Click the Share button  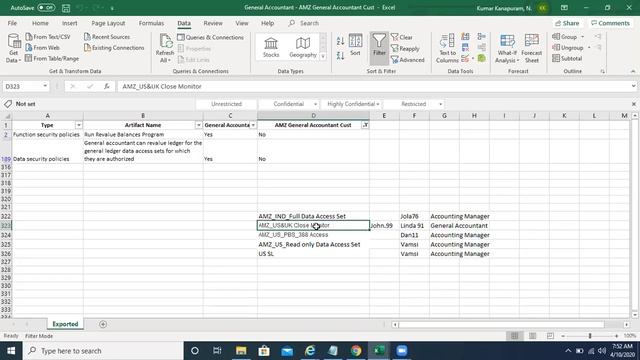point(567,23)
